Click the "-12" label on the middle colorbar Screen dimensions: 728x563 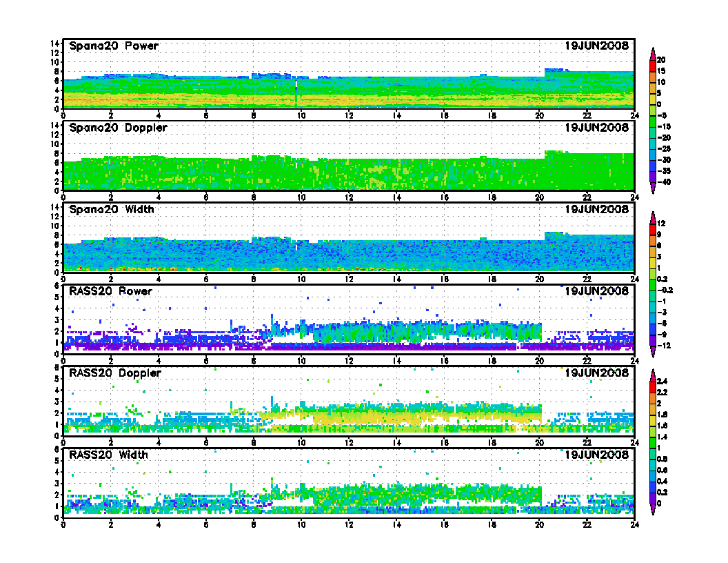pos(663,346)
